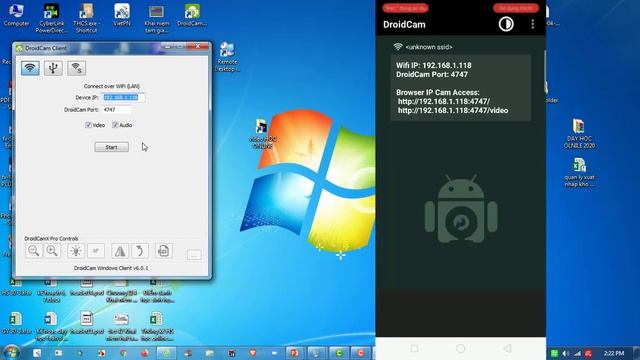Open the THCS.exe Shortcut desktop icon

pos(87,18)
